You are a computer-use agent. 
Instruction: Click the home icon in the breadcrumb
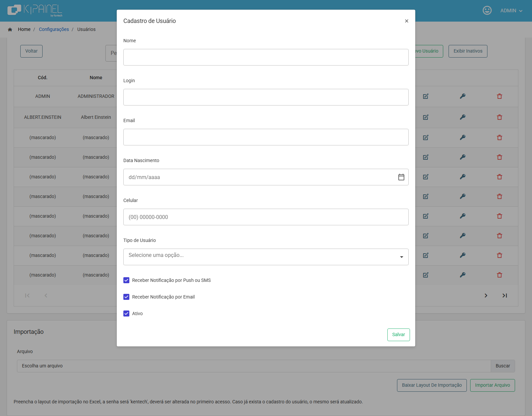coord(10,30)
